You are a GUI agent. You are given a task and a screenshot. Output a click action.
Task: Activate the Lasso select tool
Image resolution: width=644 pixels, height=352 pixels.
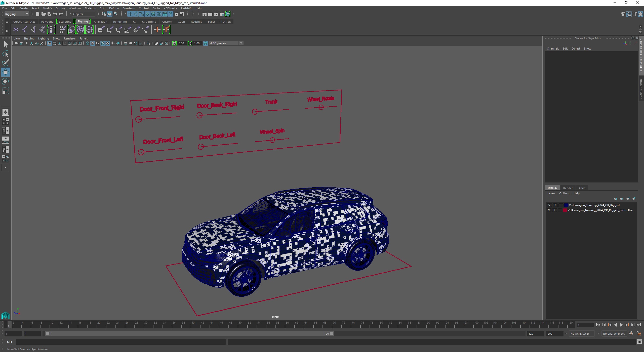6,54
